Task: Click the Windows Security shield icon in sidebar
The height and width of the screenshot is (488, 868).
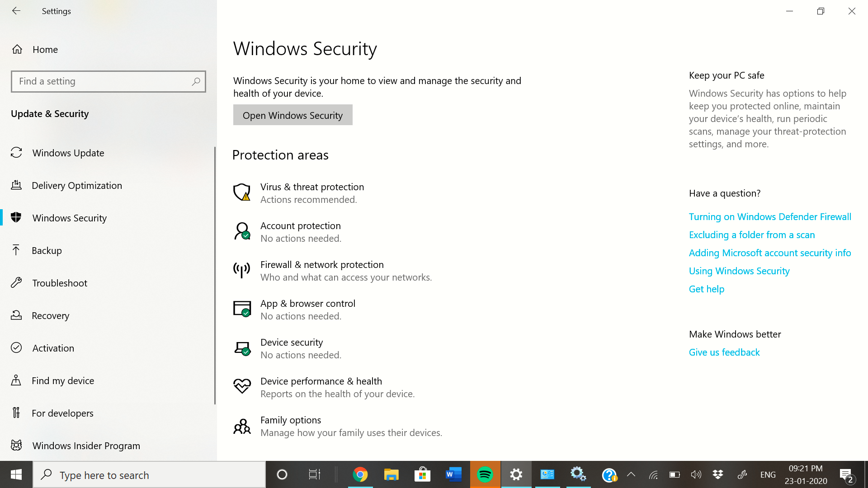Action: coord(16,217)
